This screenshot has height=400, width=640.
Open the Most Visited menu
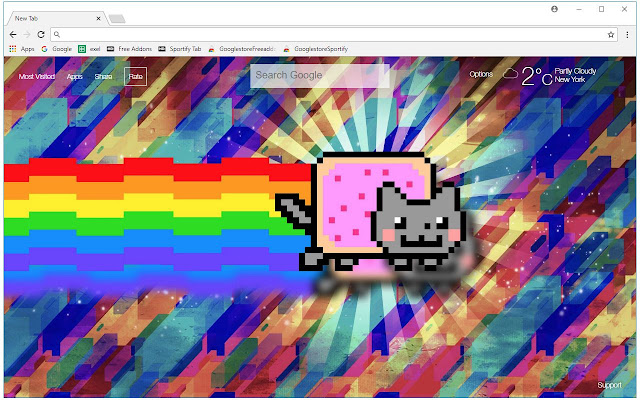tap(37, 76)
